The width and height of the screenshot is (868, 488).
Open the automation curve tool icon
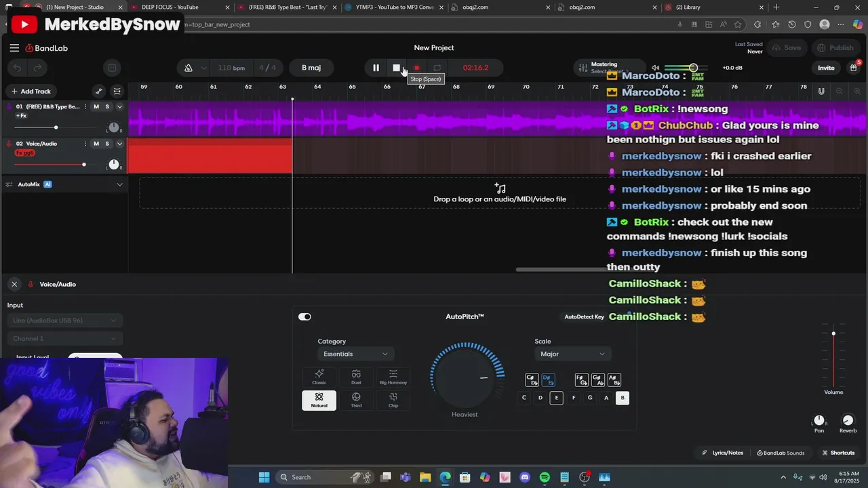pyautogui.click(x=99, y=91)
